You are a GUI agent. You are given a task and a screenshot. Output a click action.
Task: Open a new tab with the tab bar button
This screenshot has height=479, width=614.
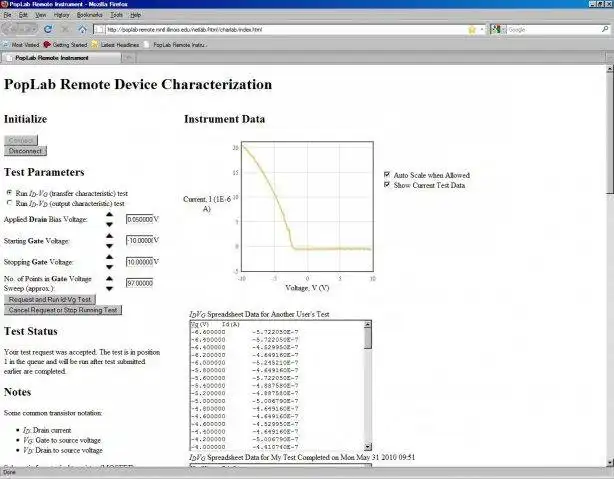tap(128, 58)
